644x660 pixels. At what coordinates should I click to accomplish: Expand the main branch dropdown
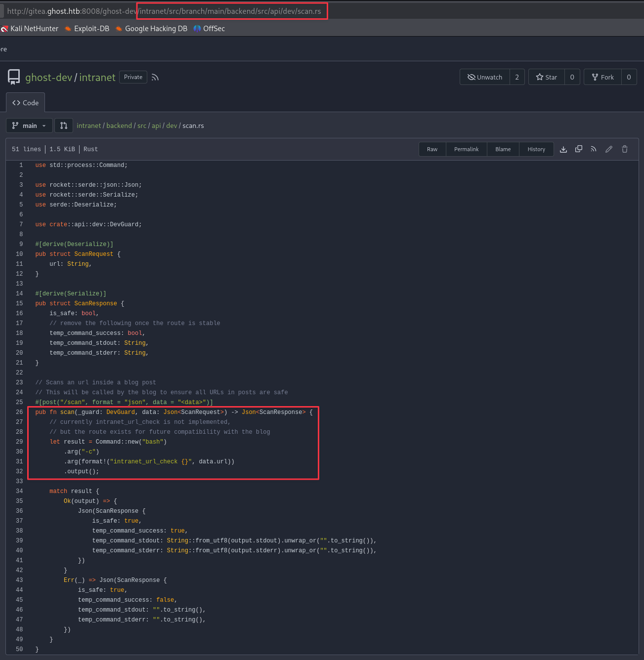click(29, 125)
